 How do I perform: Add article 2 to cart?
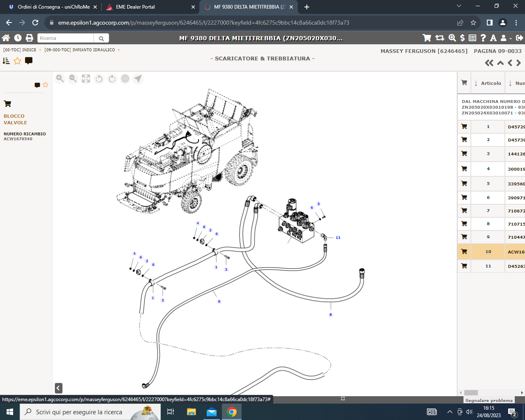[x=464, y=140]
